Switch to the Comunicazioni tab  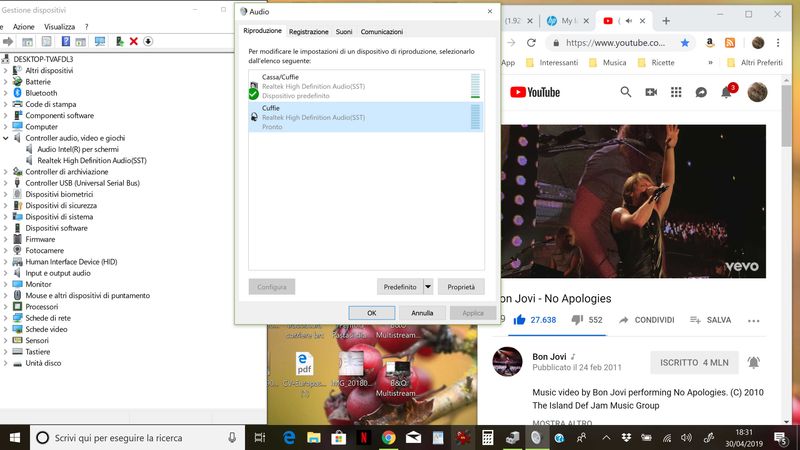pyautogui.click(x=382, y=32)
